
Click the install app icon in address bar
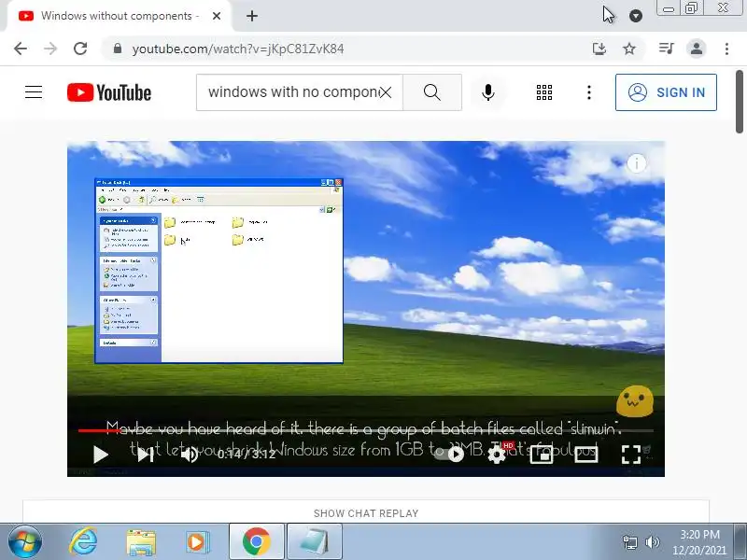tap(599, 49)
